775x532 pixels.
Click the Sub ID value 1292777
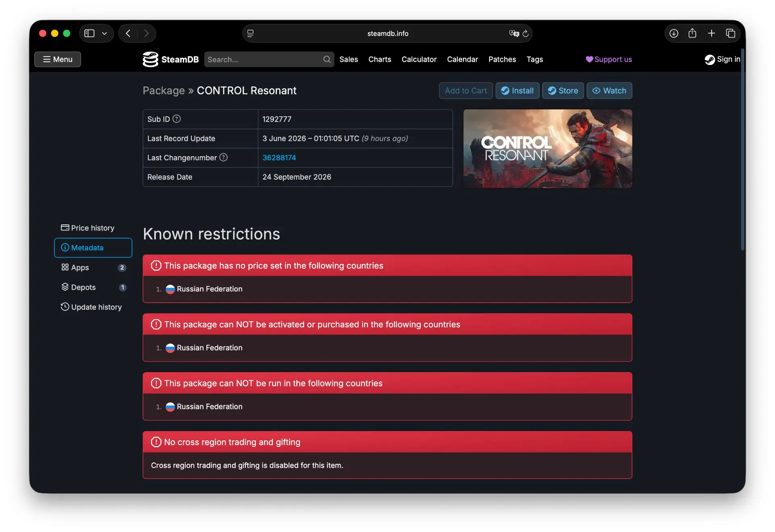(x=277, y=119)
